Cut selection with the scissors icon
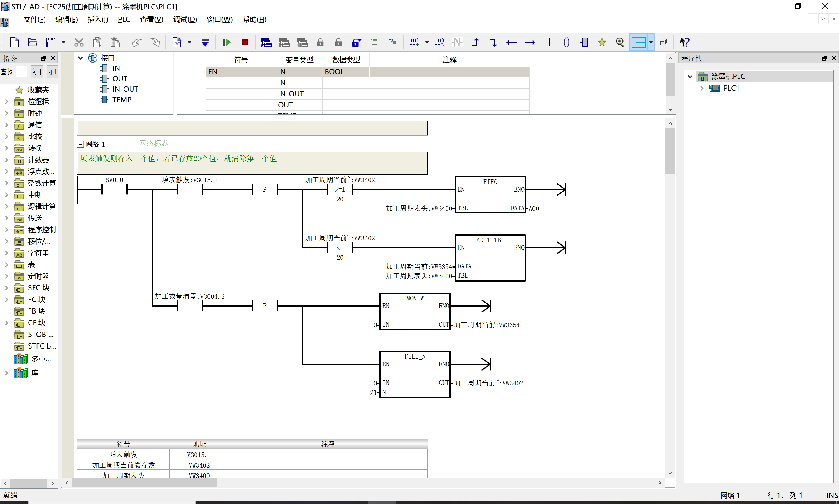Image resolution: width=839 pixels, height=504 pixels. pyautogui.click(x=79, y=43)
